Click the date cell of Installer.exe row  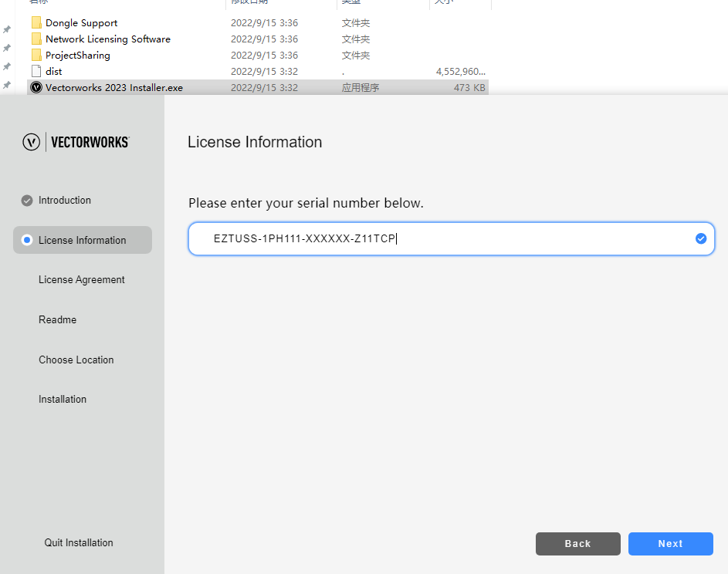264,88
